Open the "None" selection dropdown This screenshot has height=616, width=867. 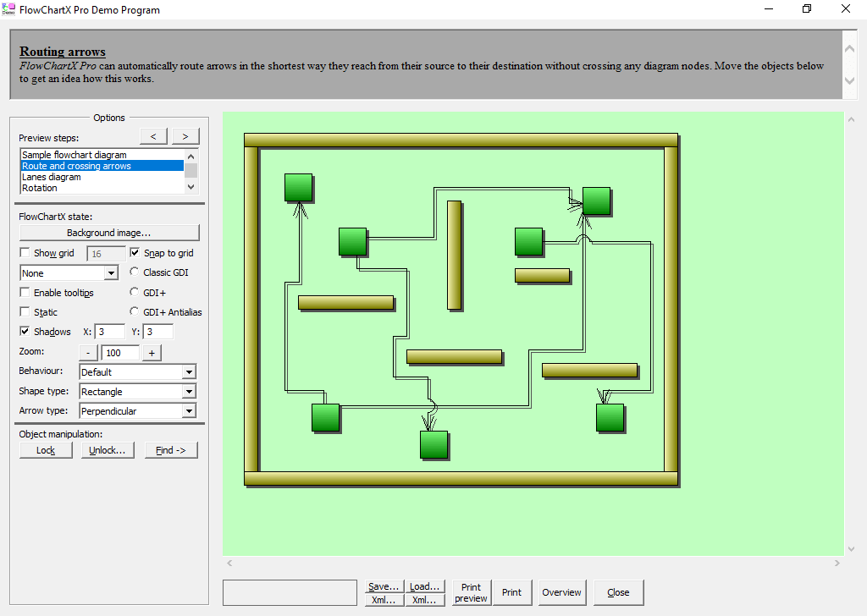click(x=111, y=272)
